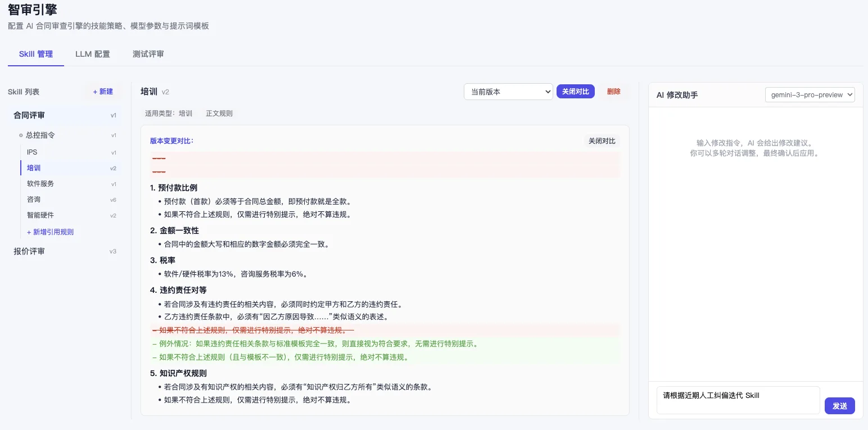Screen dimensions: 868x430
Task: Select the 软件服务 rule item
Action: tap(71, 184)
